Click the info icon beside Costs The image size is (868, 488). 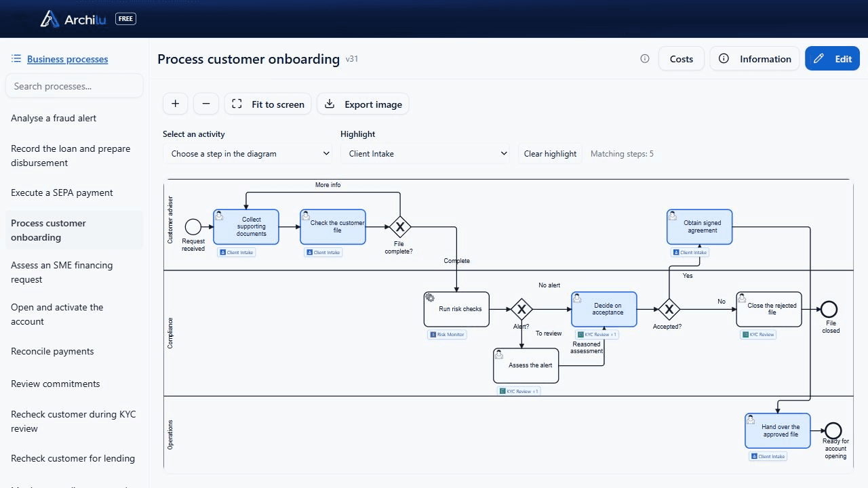(645, 59)
